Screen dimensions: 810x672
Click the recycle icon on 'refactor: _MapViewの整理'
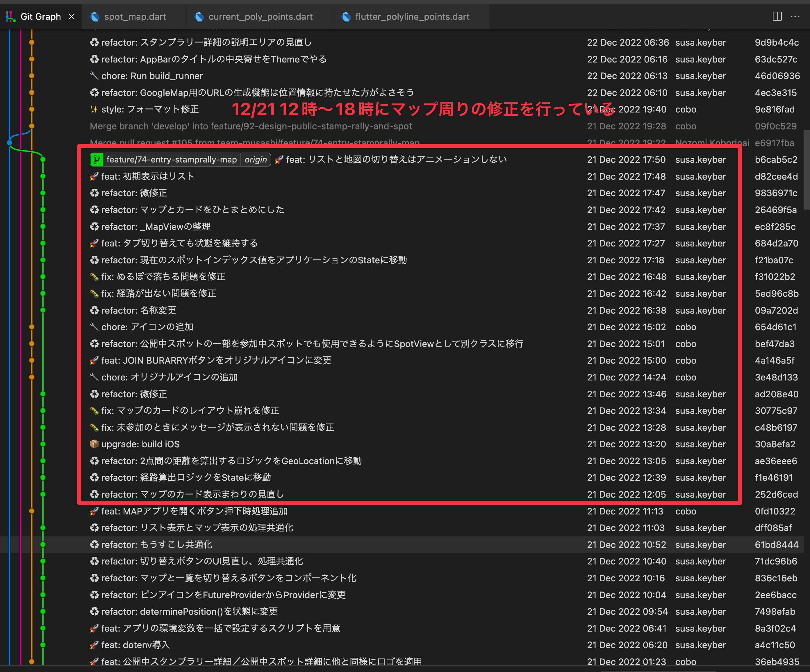point(94,227)
